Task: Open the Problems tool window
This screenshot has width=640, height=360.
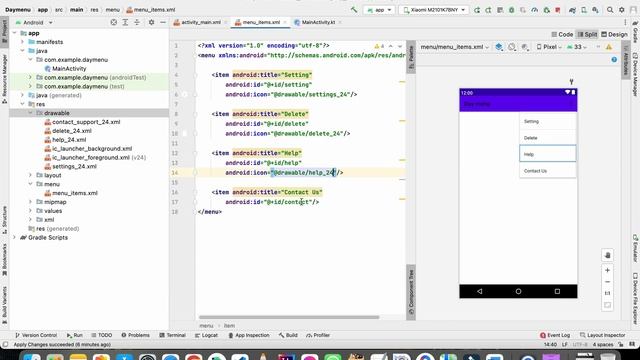Action: coord(135,335)
